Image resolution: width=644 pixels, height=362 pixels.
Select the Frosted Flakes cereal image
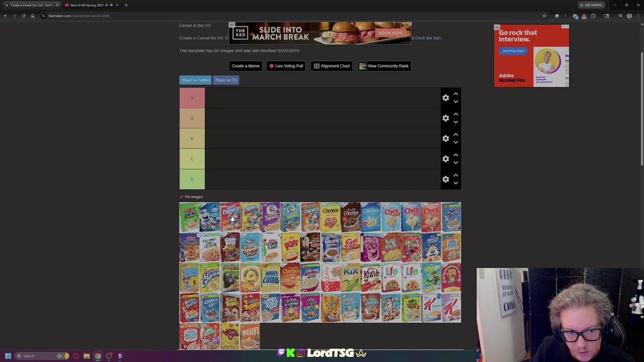[431, 247]
